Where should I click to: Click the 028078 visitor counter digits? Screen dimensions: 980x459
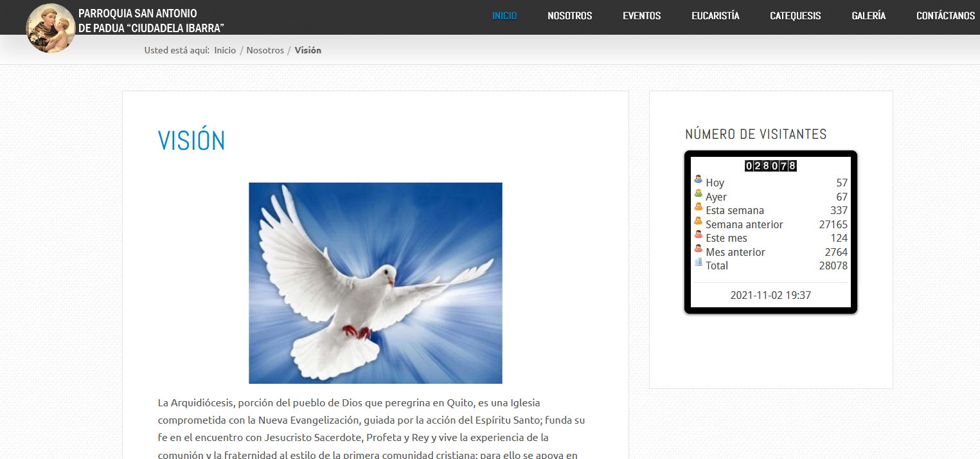click(771, 166)
